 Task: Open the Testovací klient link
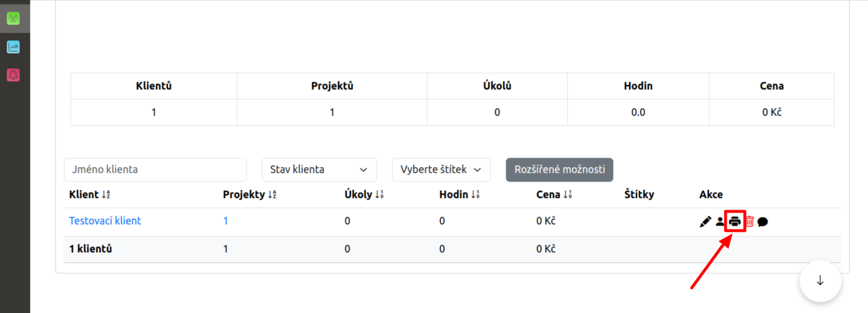[x=105, y=221]
